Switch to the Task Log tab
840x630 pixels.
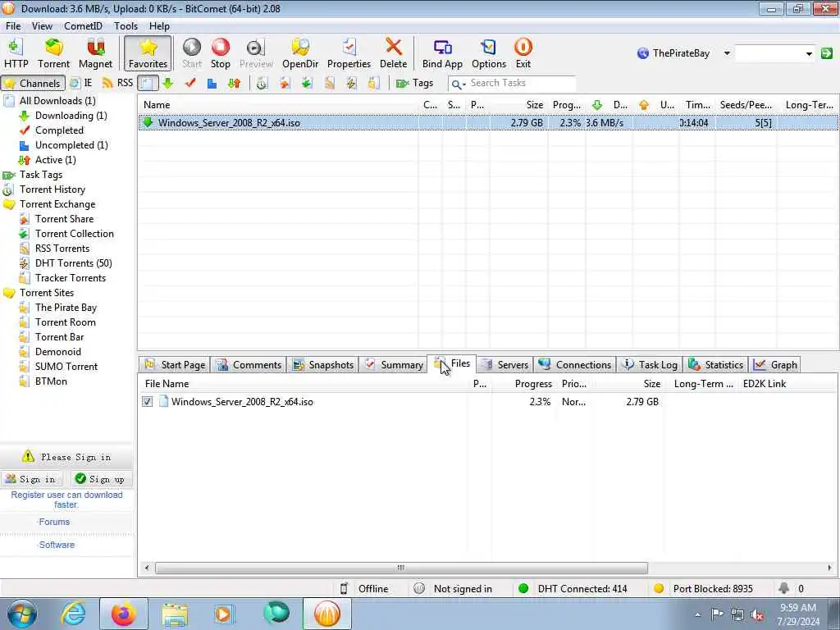pos(650,365)
